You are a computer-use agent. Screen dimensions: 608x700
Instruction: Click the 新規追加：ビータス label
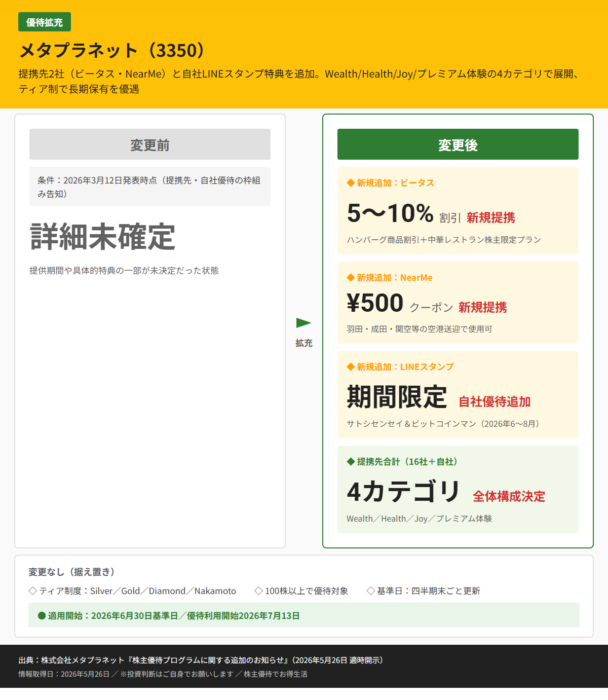coord(396,183)
